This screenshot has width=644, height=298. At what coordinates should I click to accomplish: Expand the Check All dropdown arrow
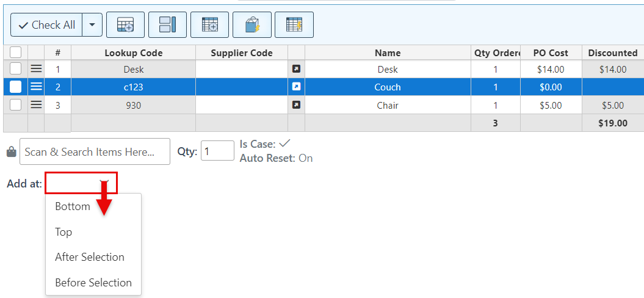click(x=92, y=25)
